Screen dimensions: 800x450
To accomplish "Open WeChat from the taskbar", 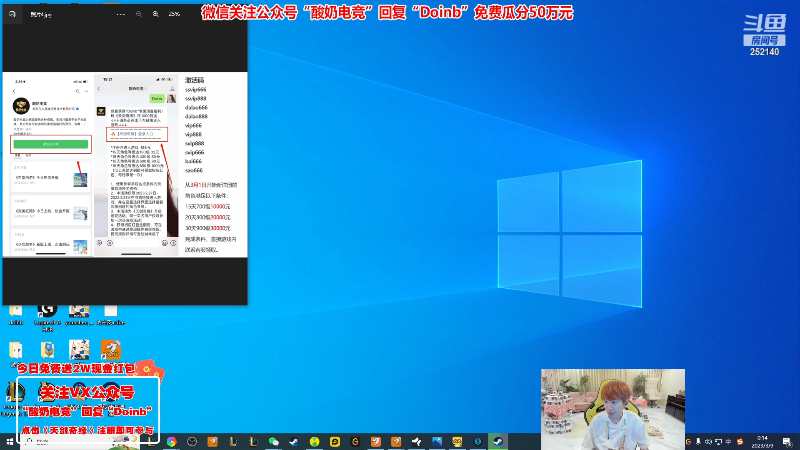I will [273, 442].
